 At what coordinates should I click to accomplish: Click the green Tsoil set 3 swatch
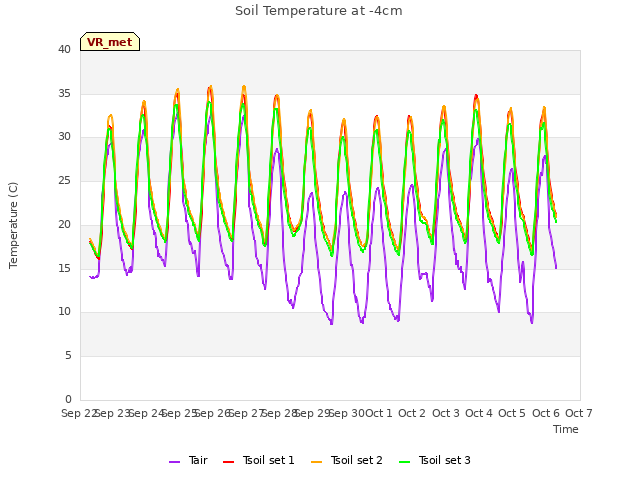(x=404, y=462)
